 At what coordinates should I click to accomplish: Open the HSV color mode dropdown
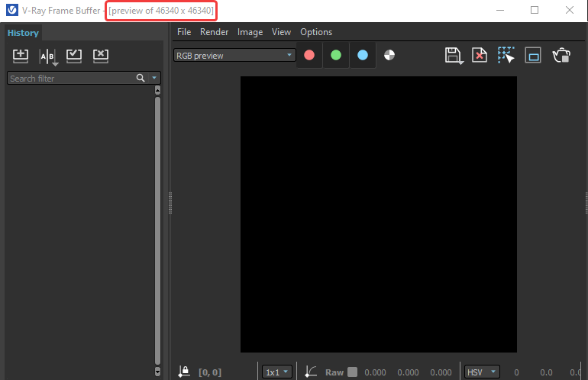pyautogui.click(x=483, y=372)
